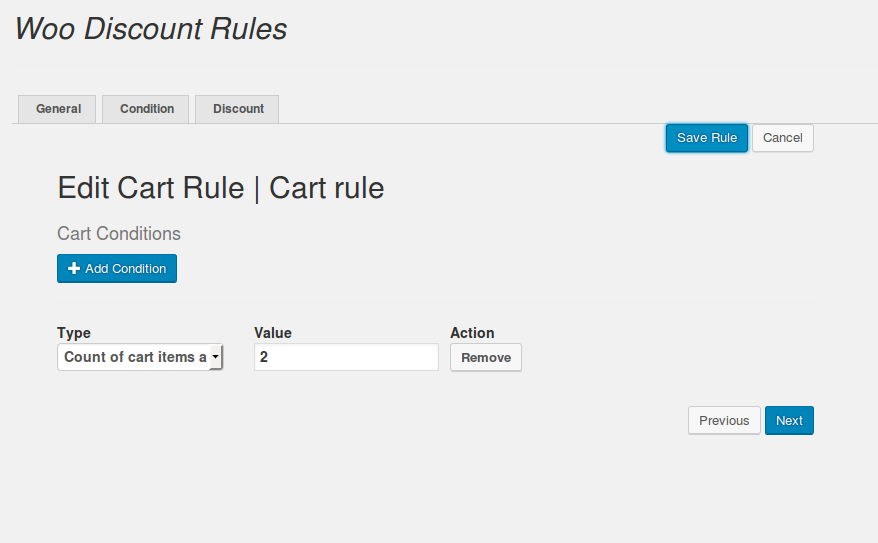Screen dimensions: 878x543
Task: Click the Woo Discount Rules title
Action: (151, 29)
